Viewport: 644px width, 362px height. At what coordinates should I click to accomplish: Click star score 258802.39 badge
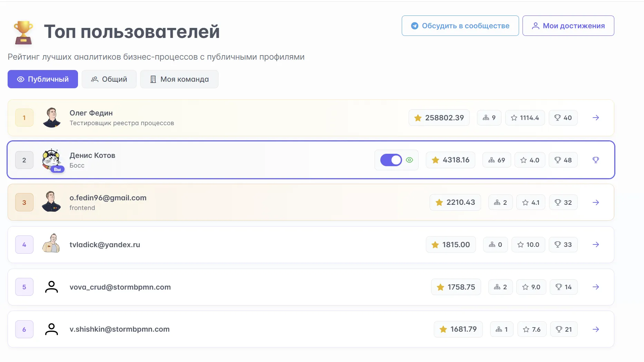tap(439, 118)
